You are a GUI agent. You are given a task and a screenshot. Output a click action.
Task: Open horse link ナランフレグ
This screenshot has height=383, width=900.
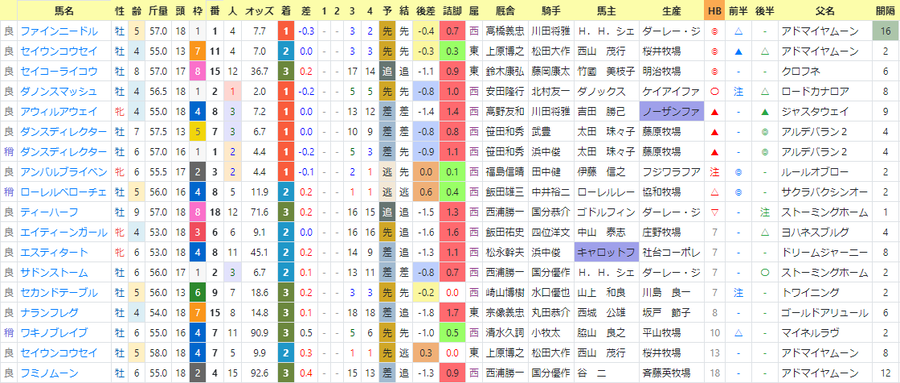pyautogui.click(x=54, y=313)
